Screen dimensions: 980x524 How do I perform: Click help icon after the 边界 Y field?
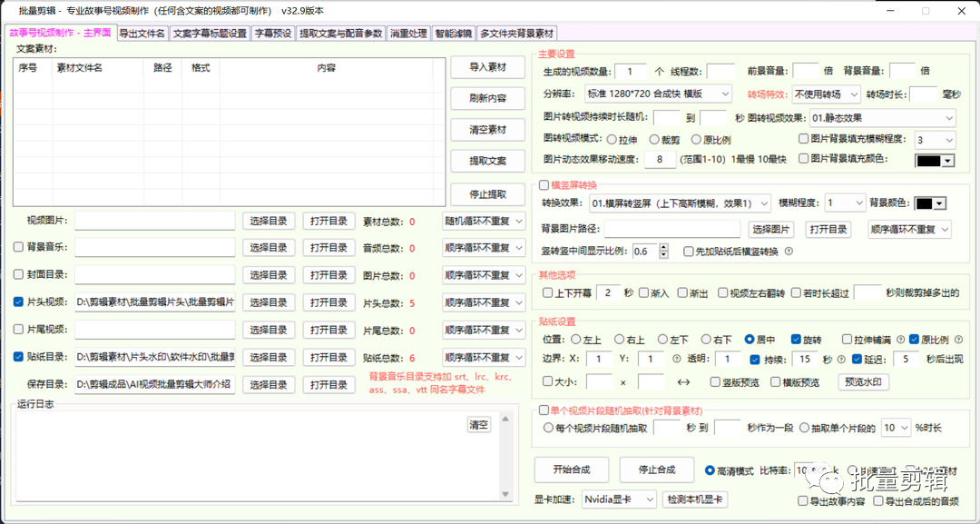pyautogui.click(x=676, y=359)
